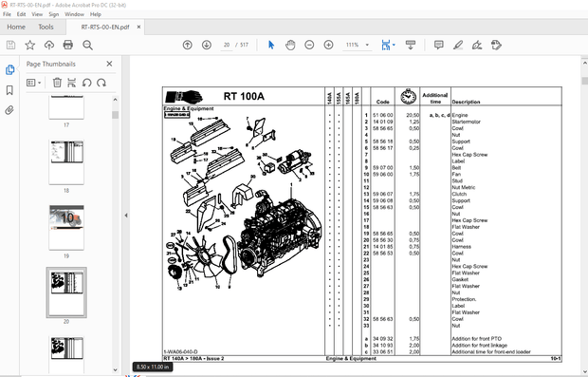Click the time value '20,50' for Engine

413,115
